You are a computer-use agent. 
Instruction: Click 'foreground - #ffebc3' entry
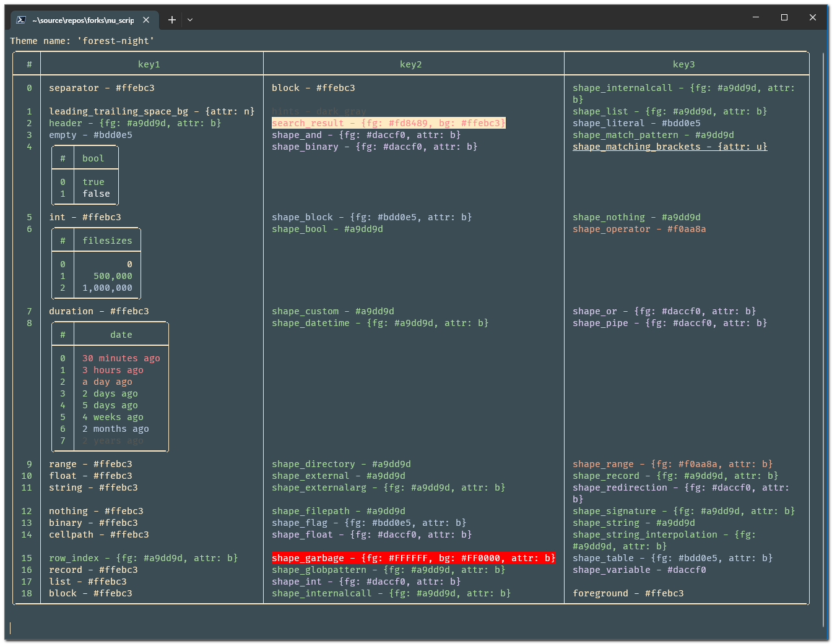click(628, 593)
